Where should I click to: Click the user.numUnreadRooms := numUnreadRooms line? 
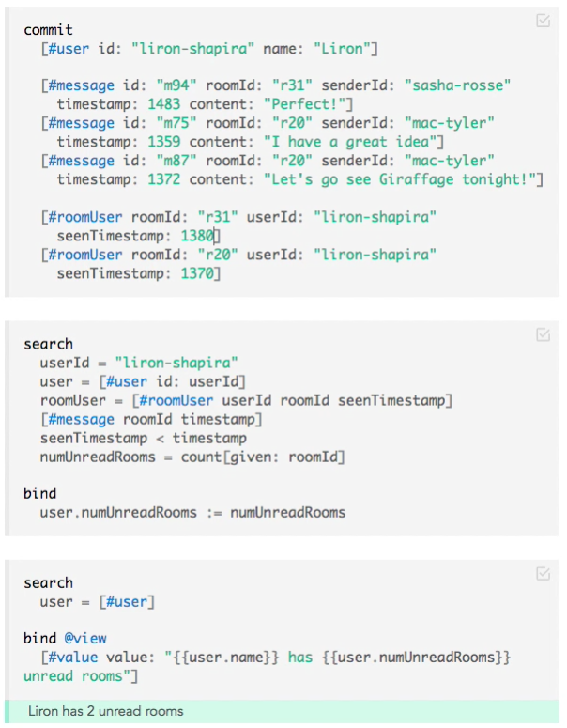[x=192, y=513]
